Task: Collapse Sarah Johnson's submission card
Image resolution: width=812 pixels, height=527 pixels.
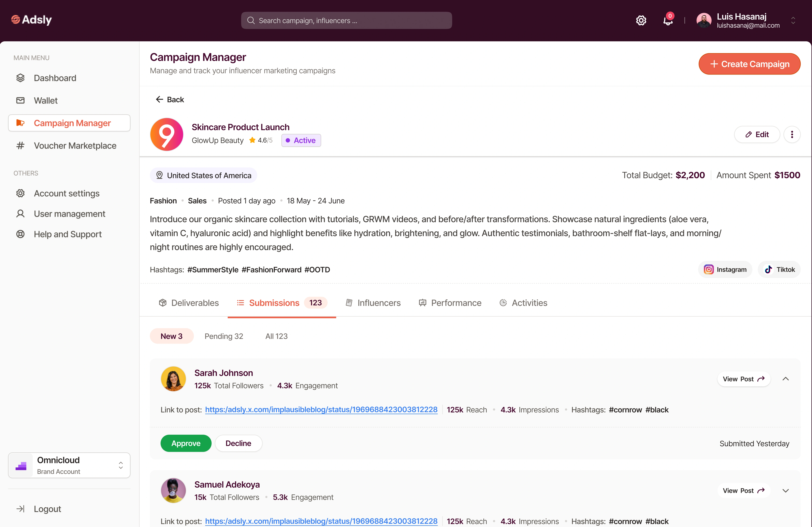Action: tap(786, 379)
